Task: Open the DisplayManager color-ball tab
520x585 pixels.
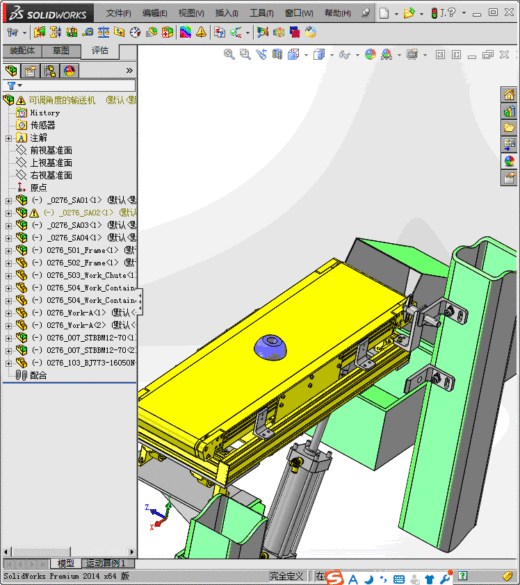Action: (69, 71)
